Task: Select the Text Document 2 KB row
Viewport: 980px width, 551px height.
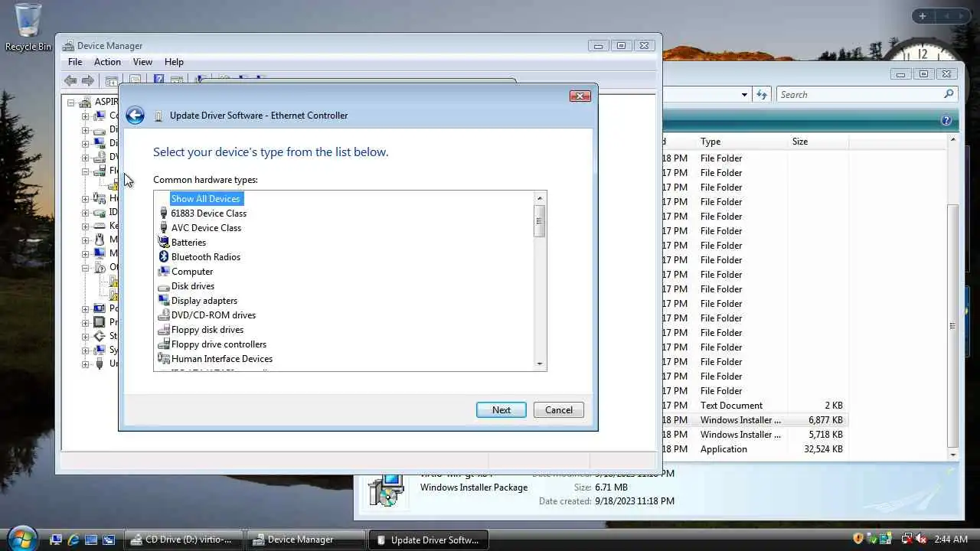Action: [x=754, y=406]
